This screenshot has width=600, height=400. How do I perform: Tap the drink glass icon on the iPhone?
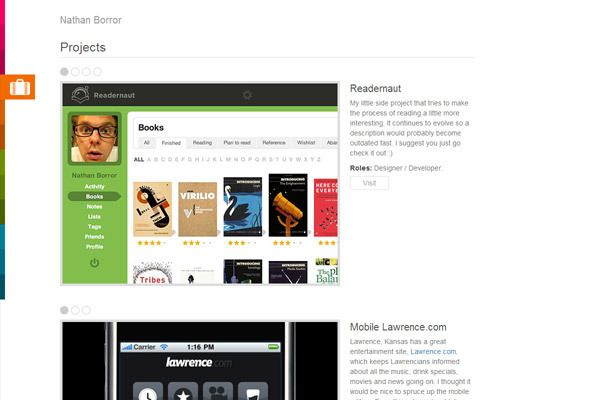pyautogui.click(x=253, y=391)
